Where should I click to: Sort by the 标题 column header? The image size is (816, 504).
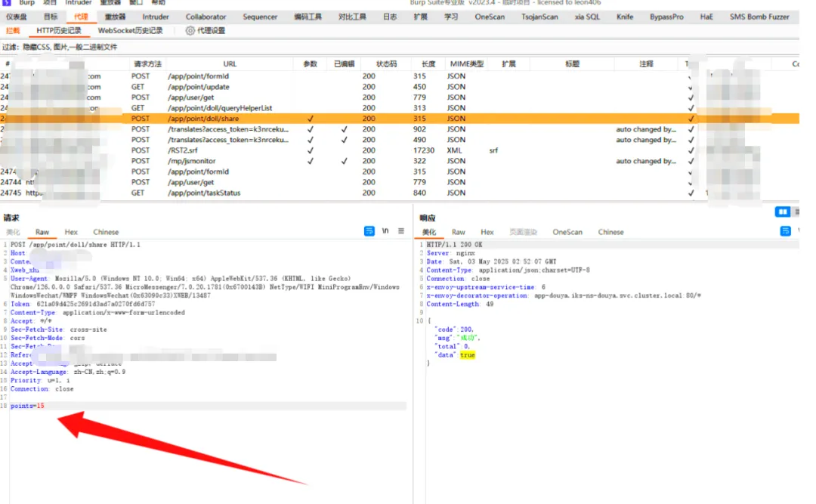coord(572,64)
